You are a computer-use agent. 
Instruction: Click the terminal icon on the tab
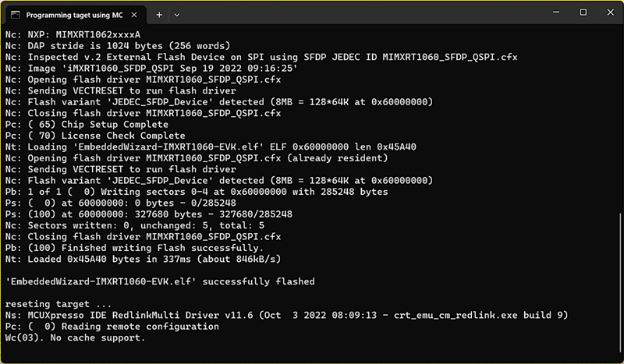(15, 15)
